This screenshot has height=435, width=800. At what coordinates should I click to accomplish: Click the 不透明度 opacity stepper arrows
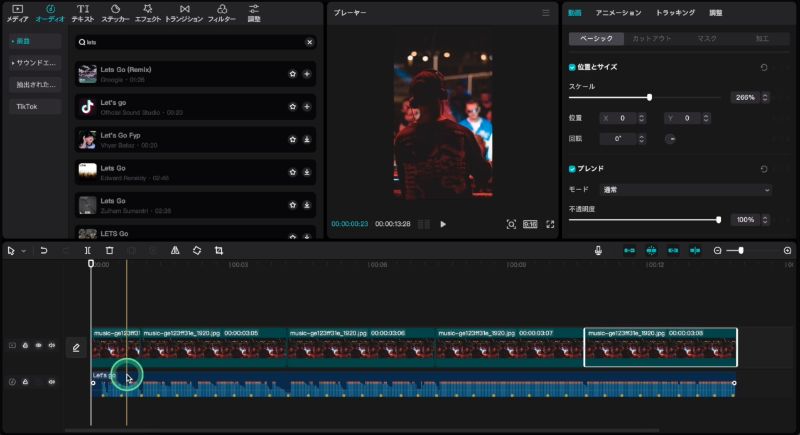tap(765, 220)
